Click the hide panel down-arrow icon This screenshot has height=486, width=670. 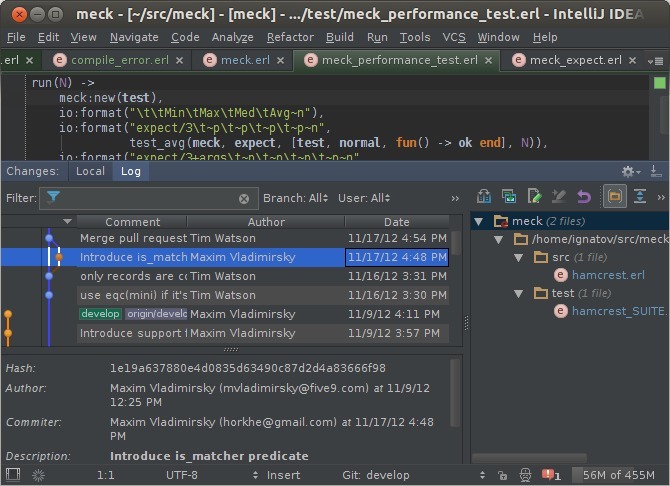tap(655, 171)
